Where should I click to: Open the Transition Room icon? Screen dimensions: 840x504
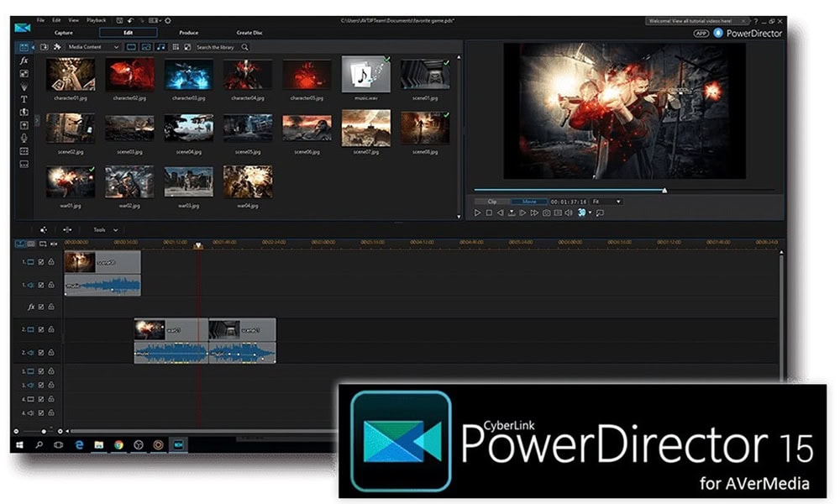24,112
